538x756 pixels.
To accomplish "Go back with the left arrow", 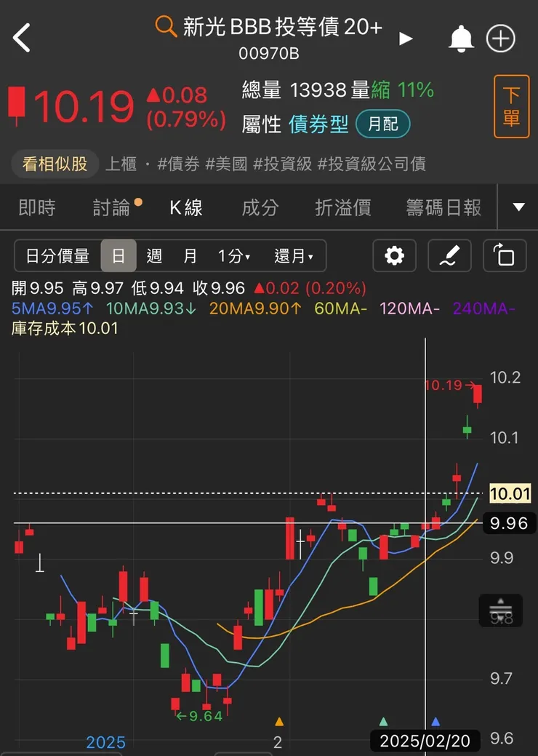I will pos(22,37).
